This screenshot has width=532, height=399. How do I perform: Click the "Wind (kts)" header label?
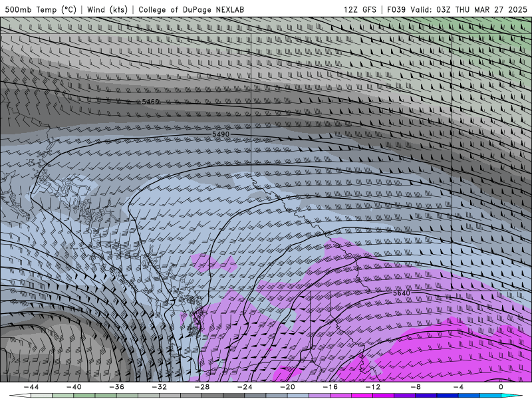107,9
